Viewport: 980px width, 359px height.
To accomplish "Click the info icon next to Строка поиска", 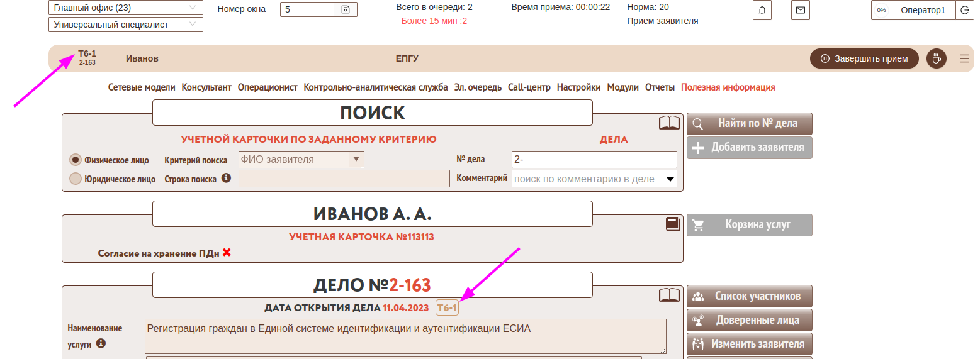I will pos(226,178).
